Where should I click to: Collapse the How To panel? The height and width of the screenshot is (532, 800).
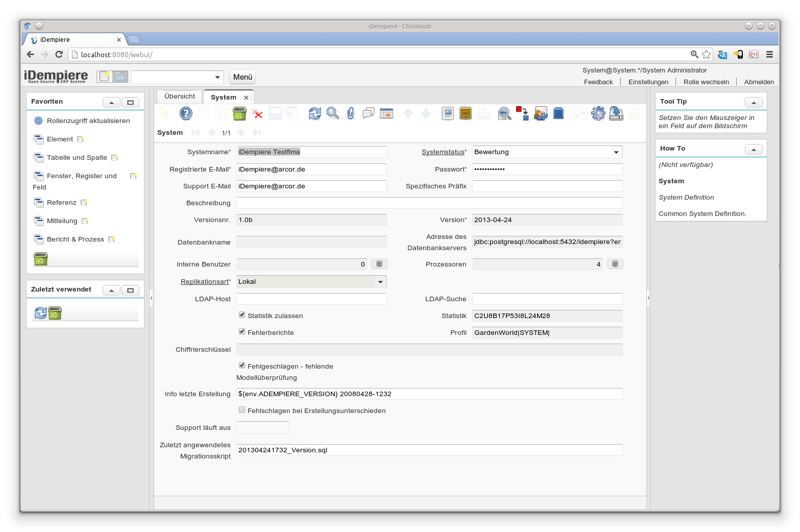pyautogui.click(x=754, y=150)
